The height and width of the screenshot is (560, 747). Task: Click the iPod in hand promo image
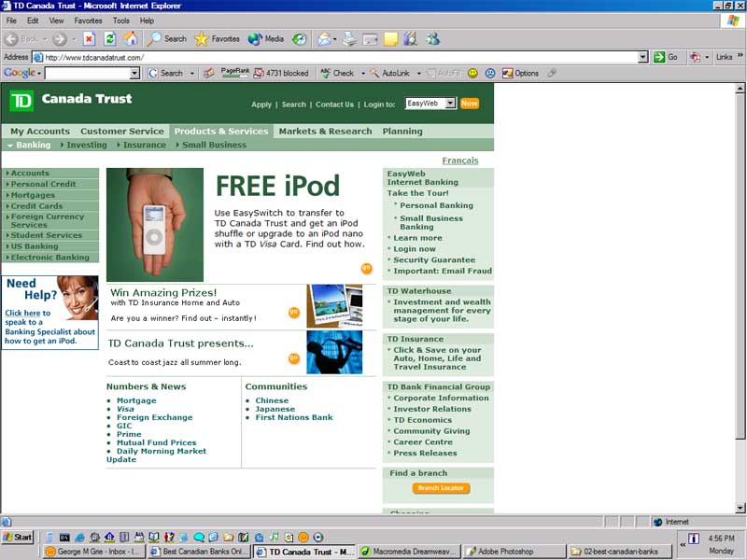pyautogui.click(x=155, y=224)
